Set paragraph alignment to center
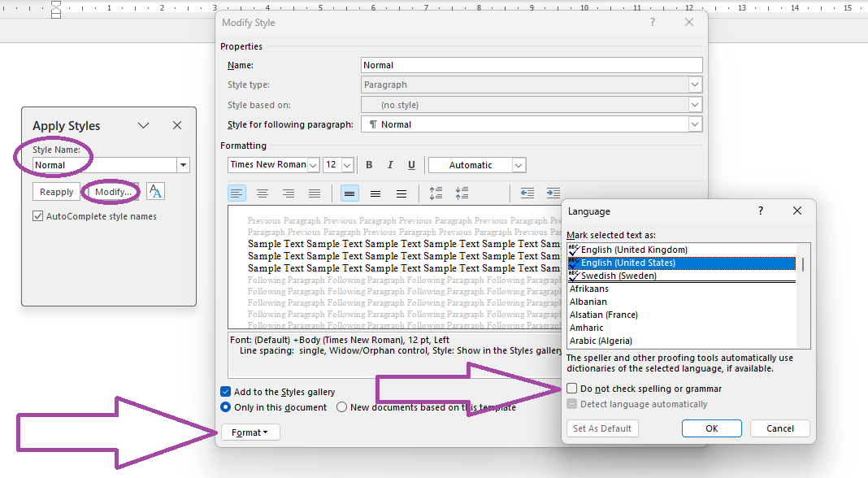Image resolution: width=868 pixels, height=478 pixels. [262, 193]
